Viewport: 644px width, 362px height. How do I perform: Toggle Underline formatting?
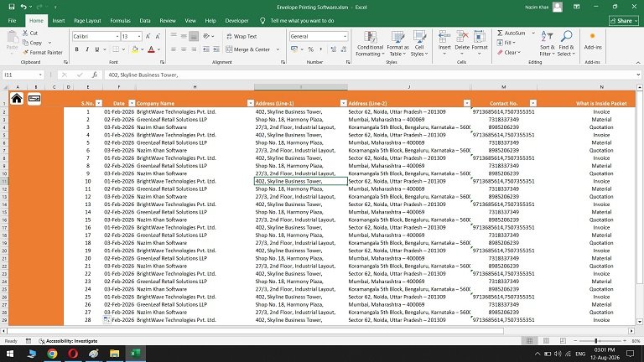(x=97, y=49)
